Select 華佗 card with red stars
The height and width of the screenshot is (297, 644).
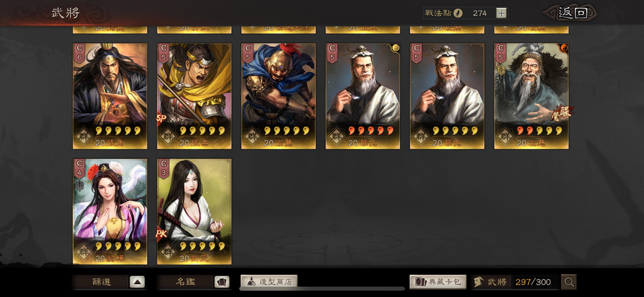[x=363, y=96]
